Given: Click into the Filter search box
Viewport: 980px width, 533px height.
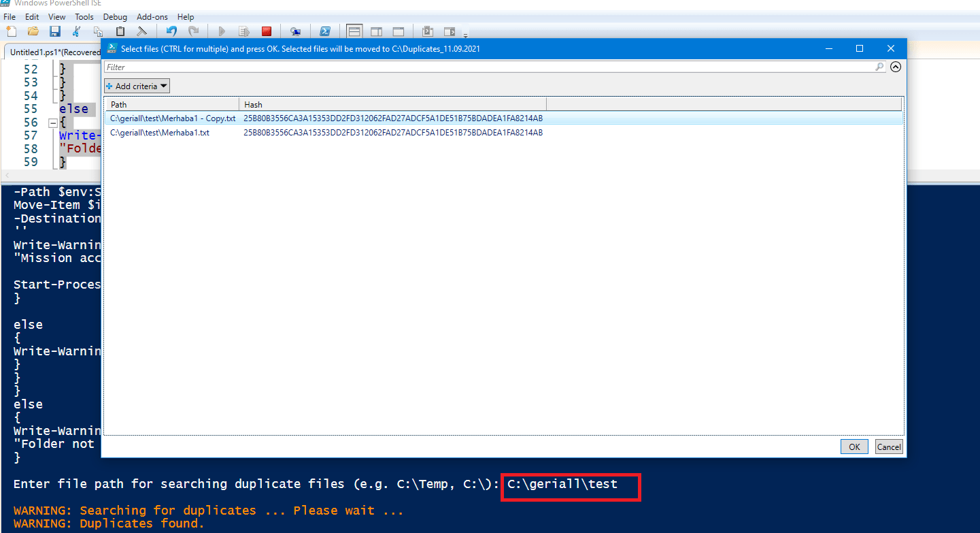Looking at the screenshot, I should [x=476, y=67].
